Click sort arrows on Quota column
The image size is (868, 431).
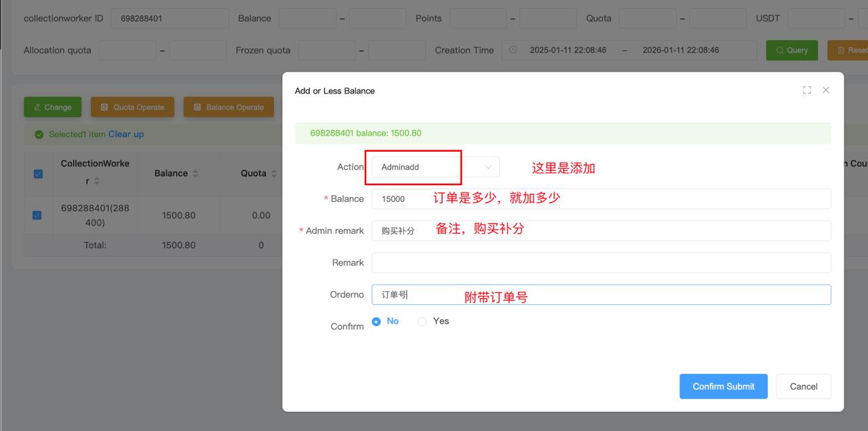point(274,173)
